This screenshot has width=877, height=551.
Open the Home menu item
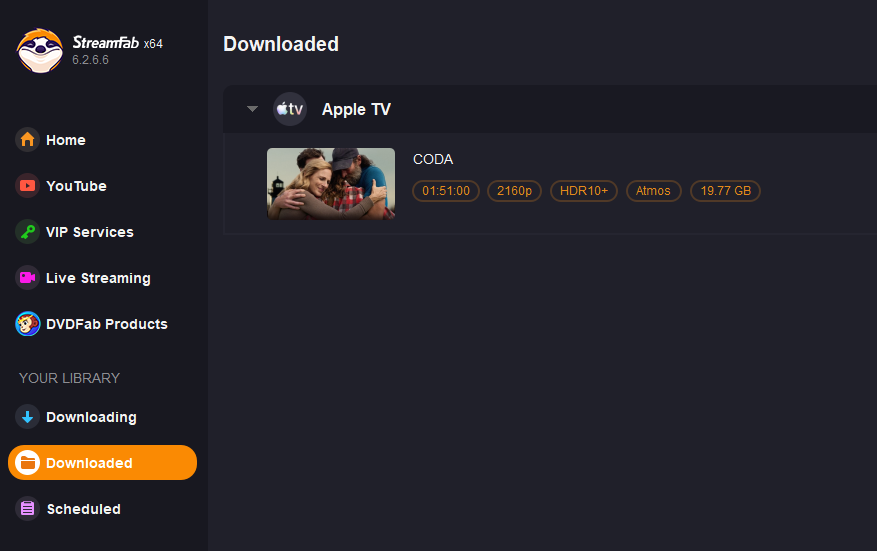pyautogui.click(x=66, y=140)
